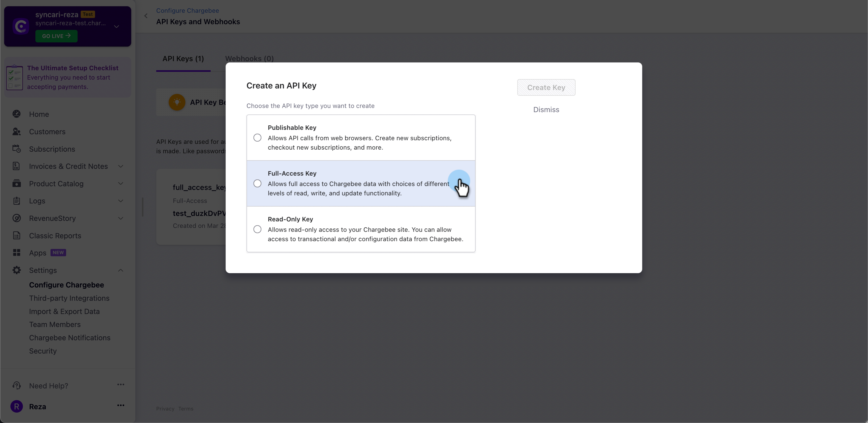Open The Ultimate Setup Checklist card
The height and width of the screenshot is (423, 868).
point(68,78)
